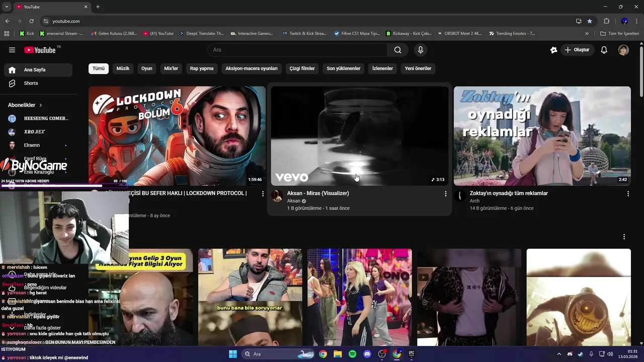Select the Çizgi filmler filter chip
644x362 pixels.
(x=302, y=68)
